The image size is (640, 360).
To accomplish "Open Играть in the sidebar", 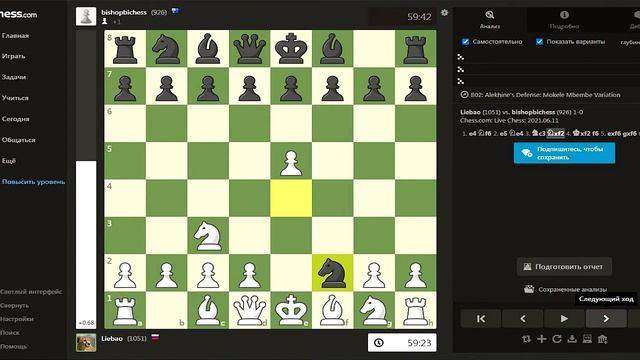I will pyautogui.click(x=13, y=56).
